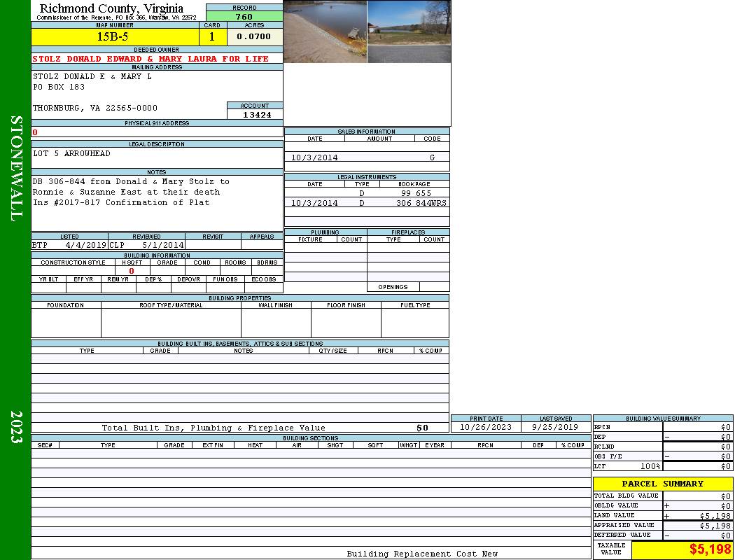The width and height of the screenshot is (735, 560).
Task: Click the legal description LOT 5 ARROWHEAD
Action: click(71, 153)
